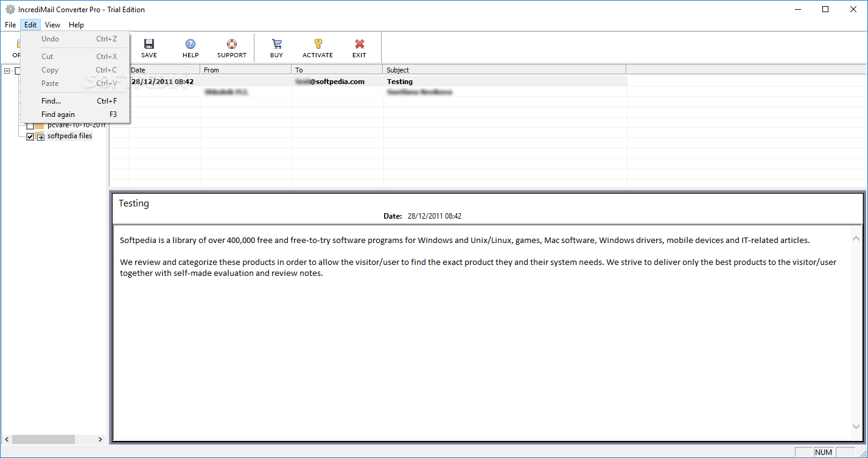Screen dimensions: 868x458
Task: Click the softpedia files folder icon
Action: click(x=40, y=136)
